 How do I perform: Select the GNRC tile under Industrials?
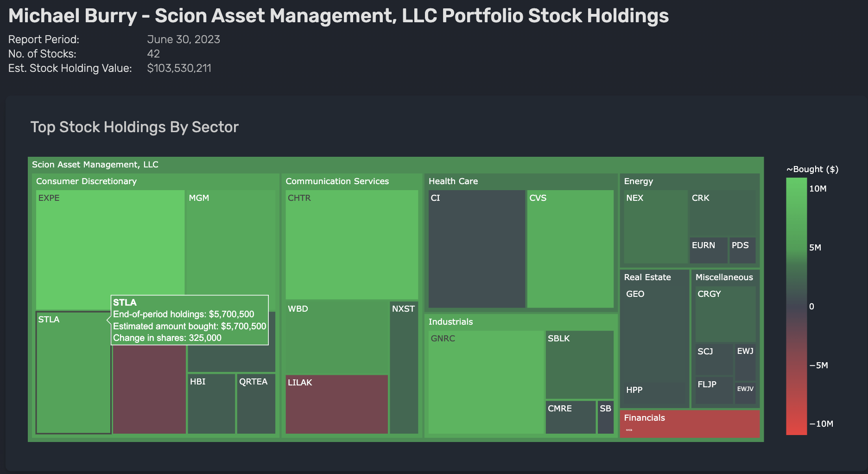click(x=486, y=382)
